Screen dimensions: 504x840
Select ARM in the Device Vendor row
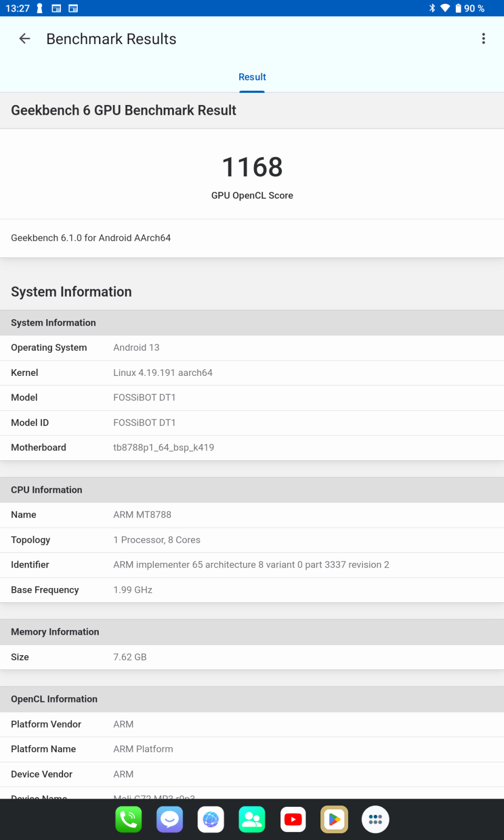coord(123,774)
